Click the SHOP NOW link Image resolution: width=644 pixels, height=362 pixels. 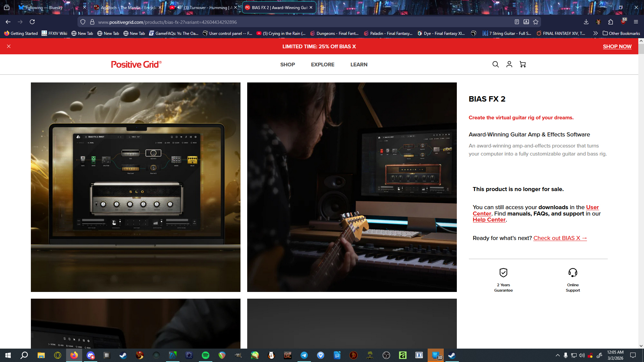[617, 47]
